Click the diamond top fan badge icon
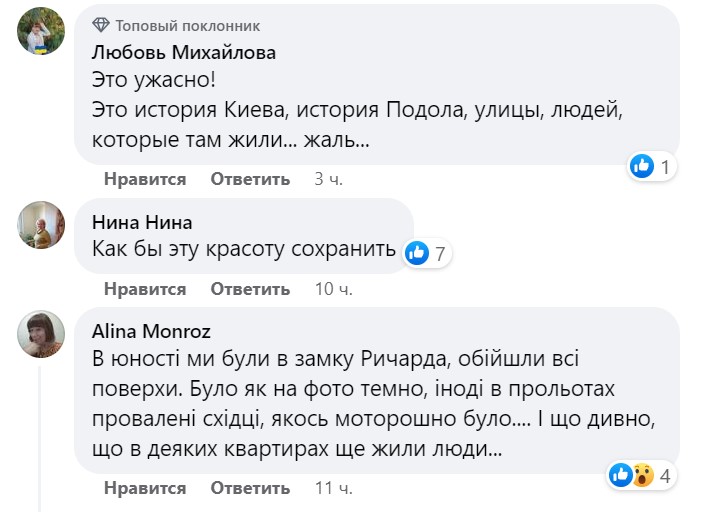The width and height of the screenshot is (720, 512). pos(101,25)
